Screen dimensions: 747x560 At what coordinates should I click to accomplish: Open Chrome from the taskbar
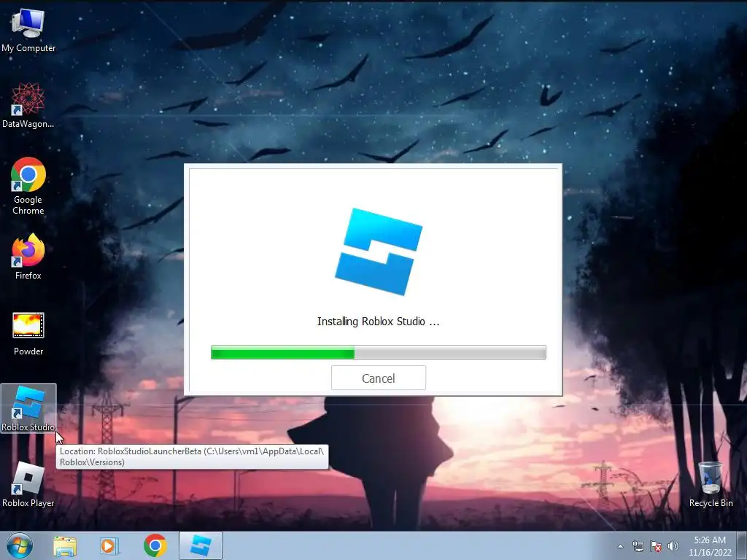[x=155, y=545]
